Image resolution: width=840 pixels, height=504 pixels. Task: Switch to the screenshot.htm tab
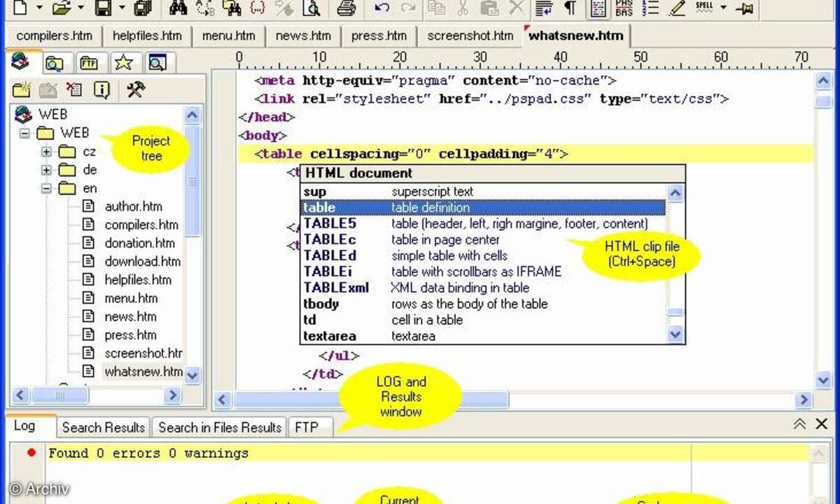470,36
